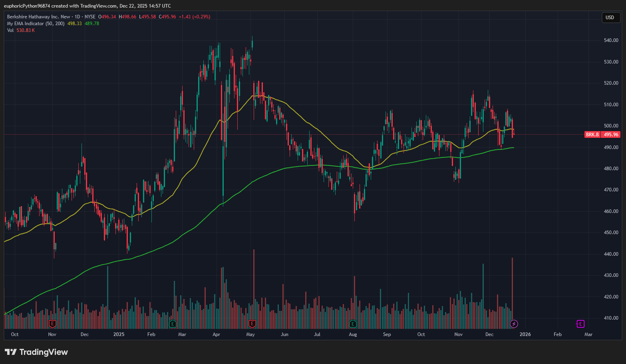Click the 520.00 price axis label
This screenshot has height=364, width=626.
(611, 83)
